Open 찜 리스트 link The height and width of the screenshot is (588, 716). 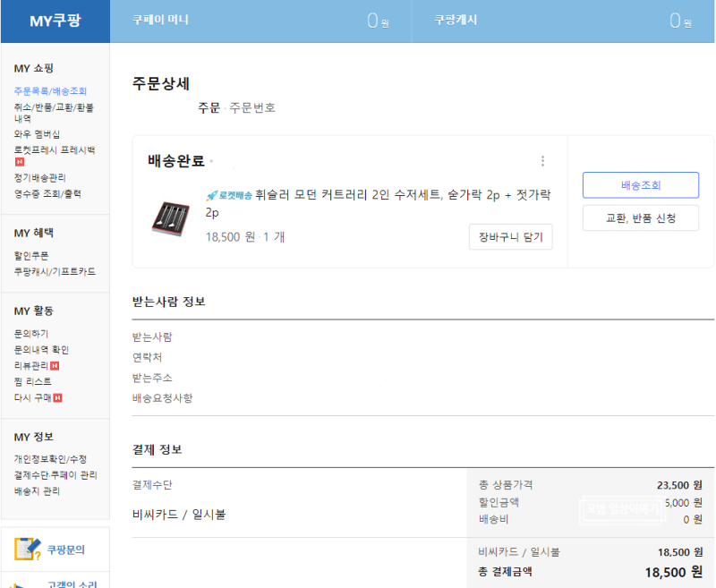coord(32,381)
